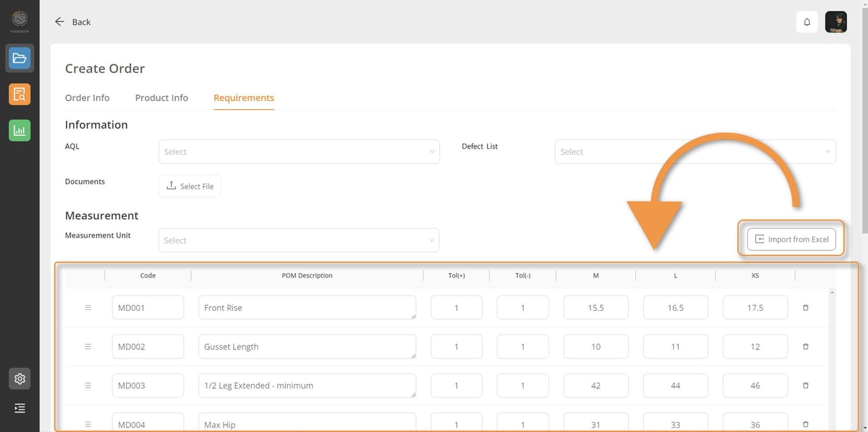Edit the Gusset Length description field
This screenshot has width=868, height=432.
[307, 346]
